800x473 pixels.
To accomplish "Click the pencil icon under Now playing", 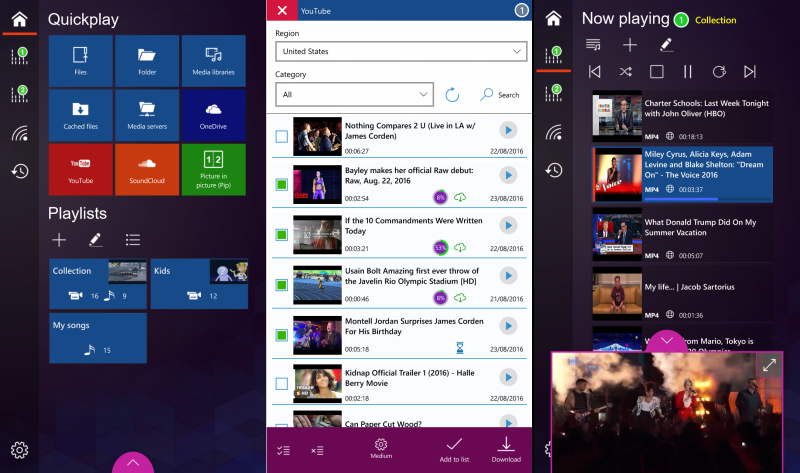I will 666,45.
